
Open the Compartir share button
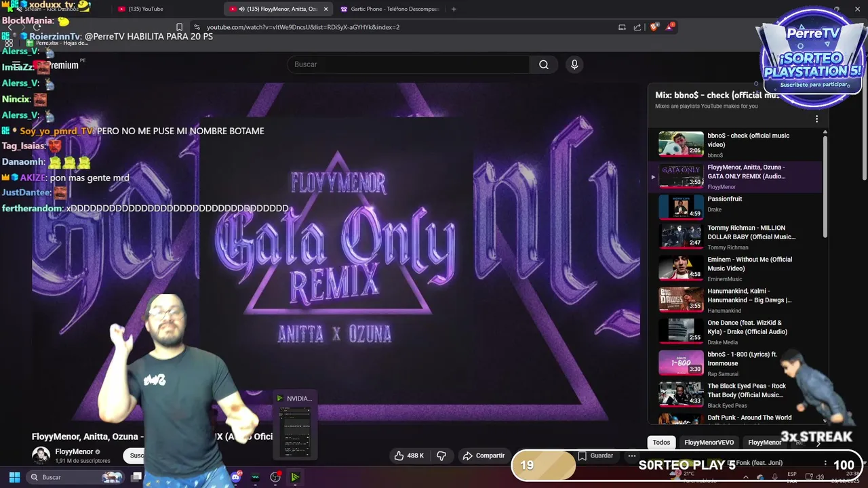(x=484, y=455)
